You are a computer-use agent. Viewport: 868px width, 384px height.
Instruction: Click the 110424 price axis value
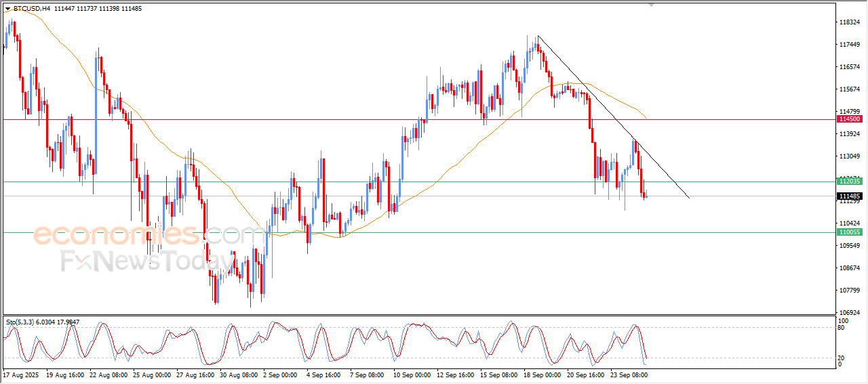[x=850, y=223]
